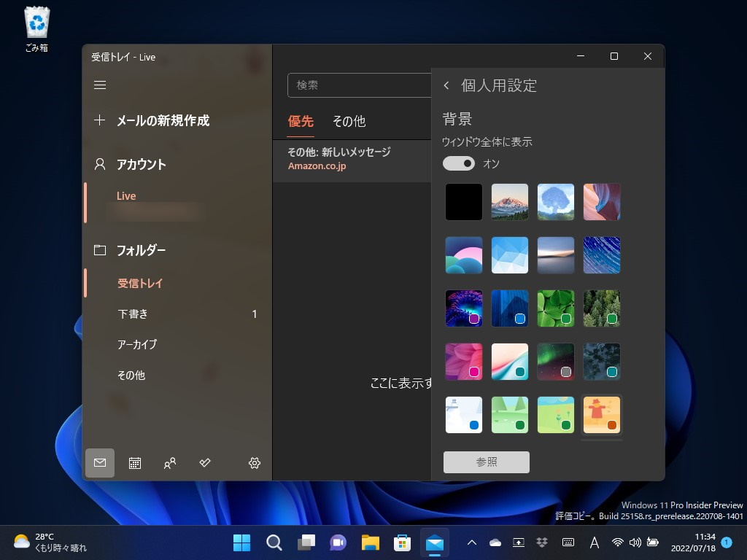The width and height of the screenshot is (747, 560).
Task: Select the mountain landscape background thumbnail
Action: tap(509, 202)
